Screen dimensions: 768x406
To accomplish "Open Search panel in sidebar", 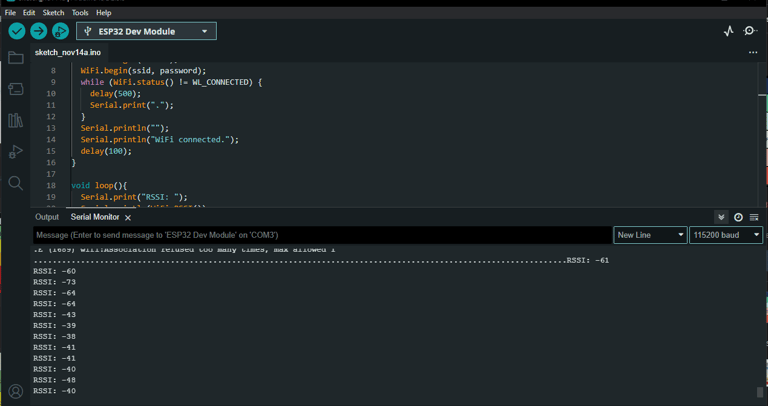I will tap(15, 183).
